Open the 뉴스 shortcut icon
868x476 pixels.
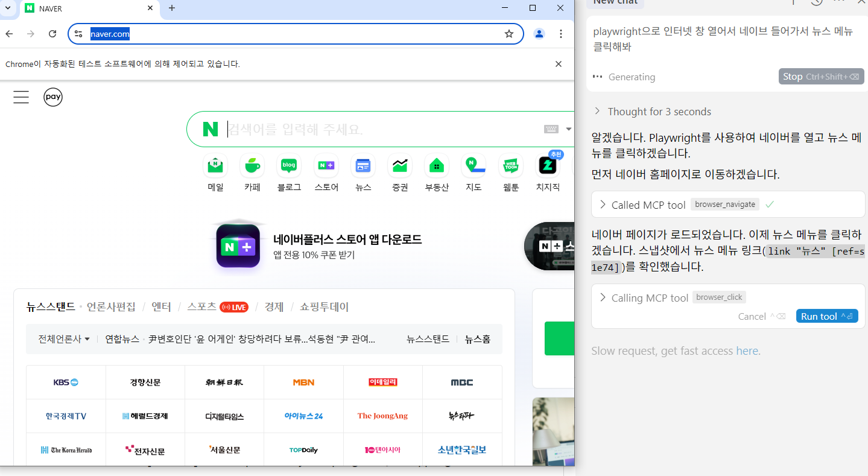coord(363,165)
